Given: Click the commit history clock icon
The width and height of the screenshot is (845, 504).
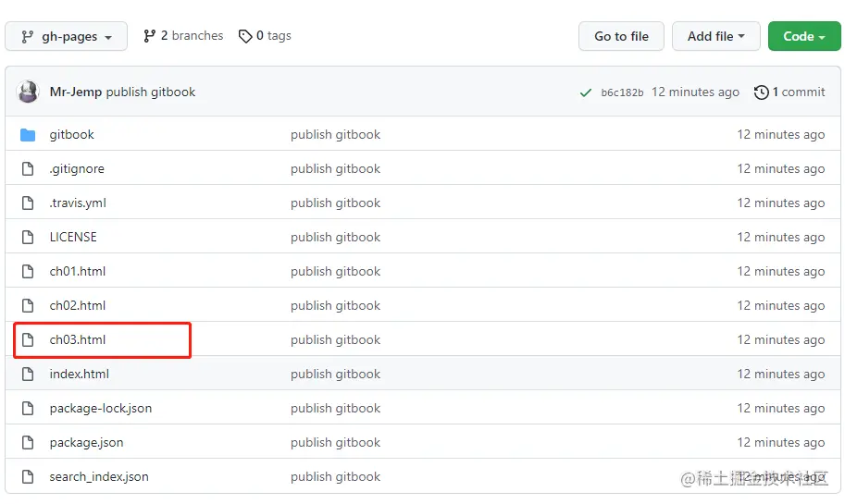Looking at the screenshot, I should (x=762, y=92).
